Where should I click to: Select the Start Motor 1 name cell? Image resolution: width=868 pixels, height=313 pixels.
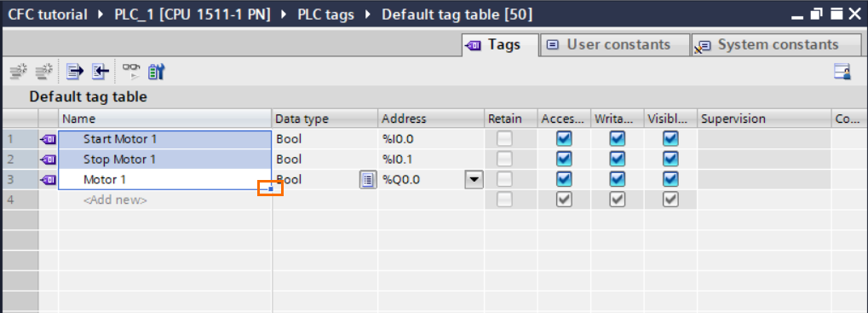[x=165, y=140]
